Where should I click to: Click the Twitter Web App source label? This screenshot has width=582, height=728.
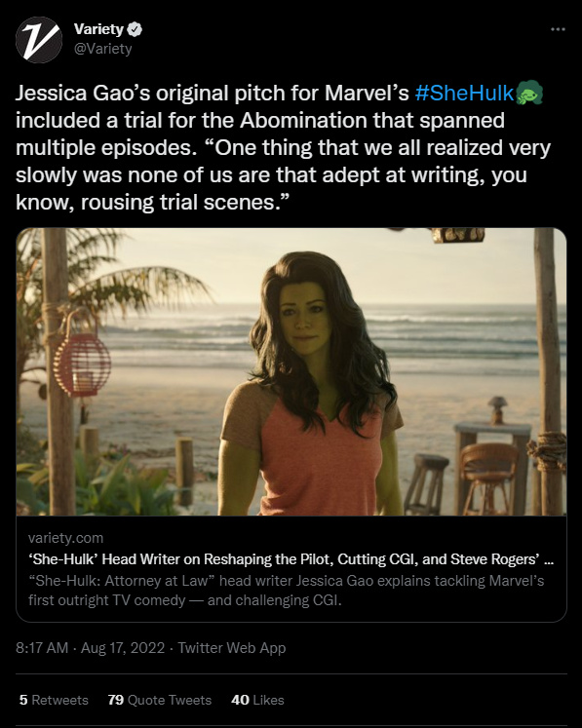click(232, 648)
